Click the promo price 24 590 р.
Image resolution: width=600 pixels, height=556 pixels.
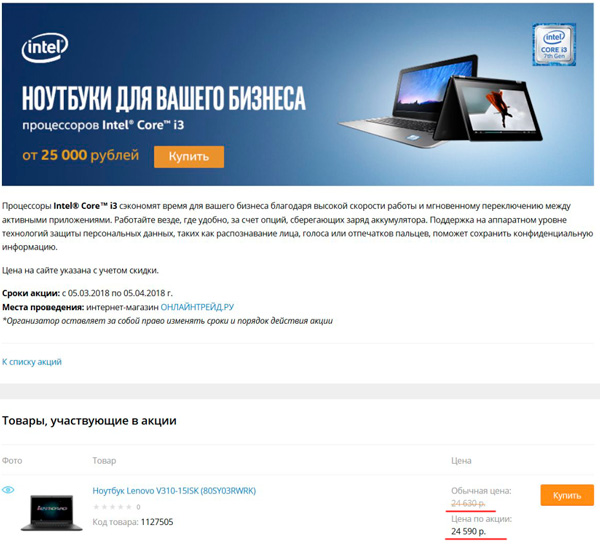point(468,531)
